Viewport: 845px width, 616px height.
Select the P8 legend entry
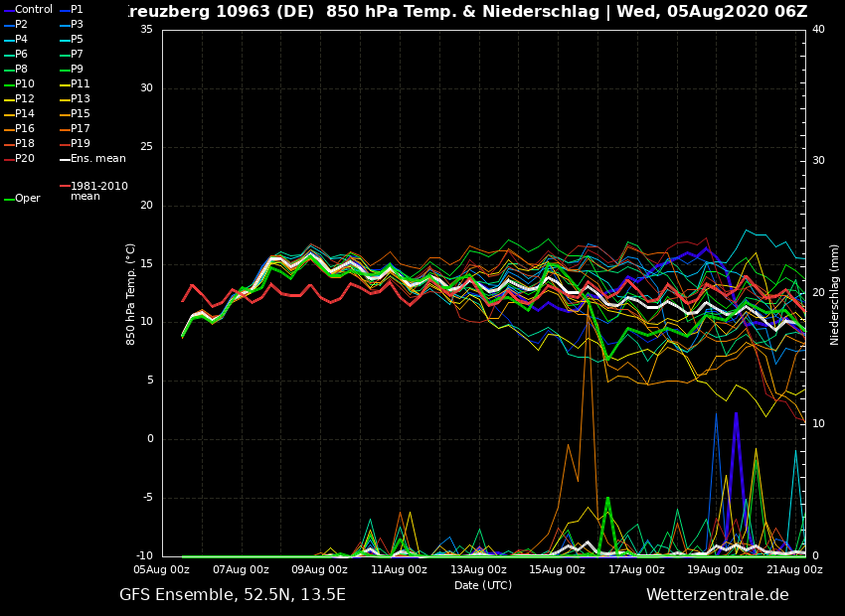pos(15,69)
